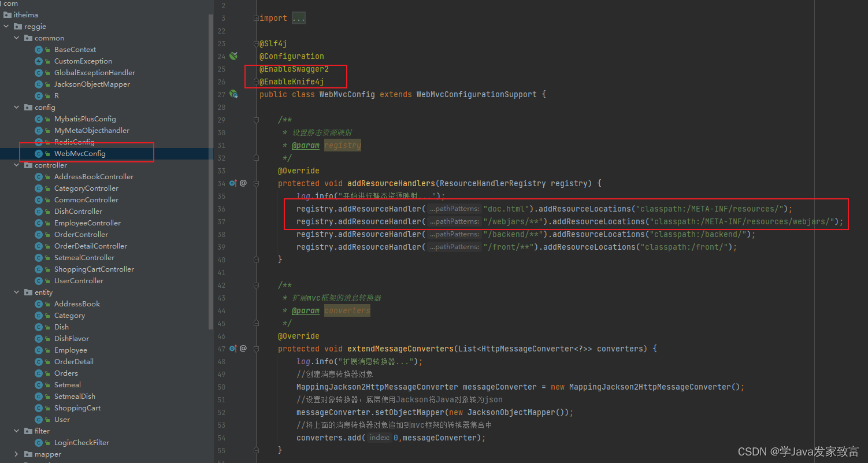Click the @ gutter marker on line 34

click(x=243, y=183)
